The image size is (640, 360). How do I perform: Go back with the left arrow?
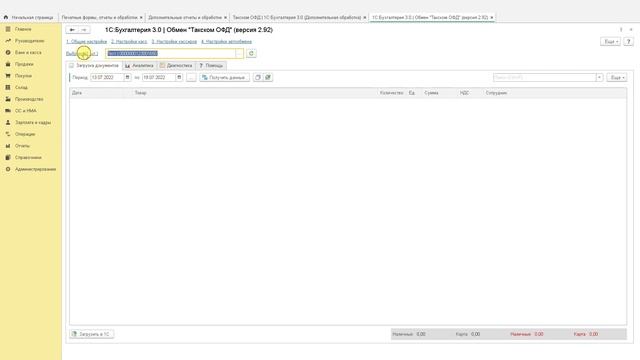[x=72, y=30]
